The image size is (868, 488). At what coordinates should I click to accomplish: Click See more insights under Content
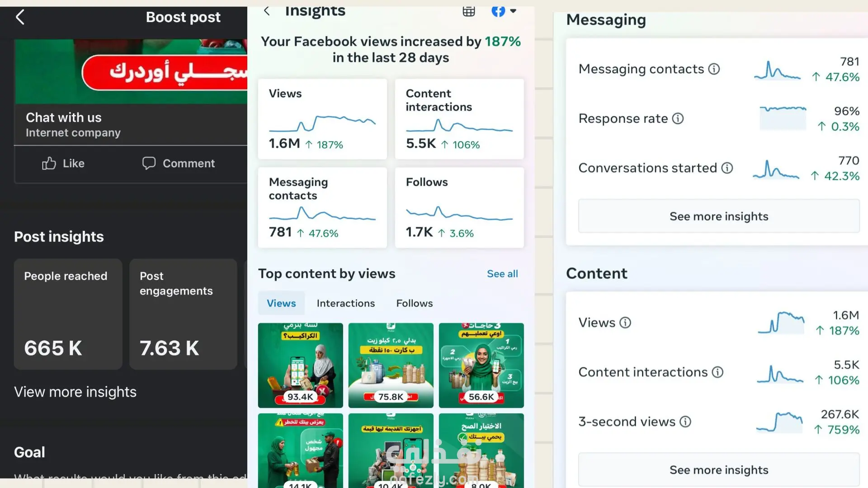coord(719,470)
